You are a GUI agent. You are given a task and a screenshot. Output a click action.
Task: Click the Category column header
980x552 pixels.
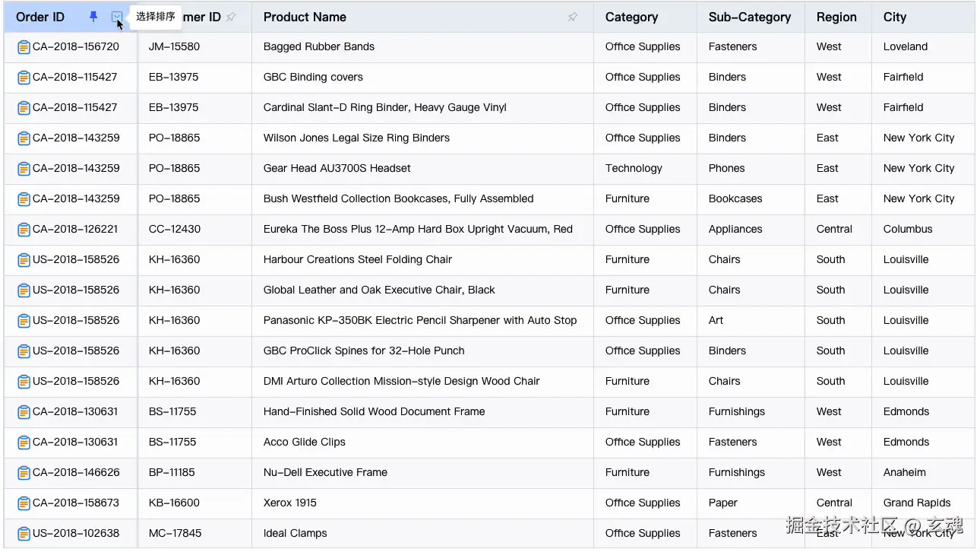(631, 17)
